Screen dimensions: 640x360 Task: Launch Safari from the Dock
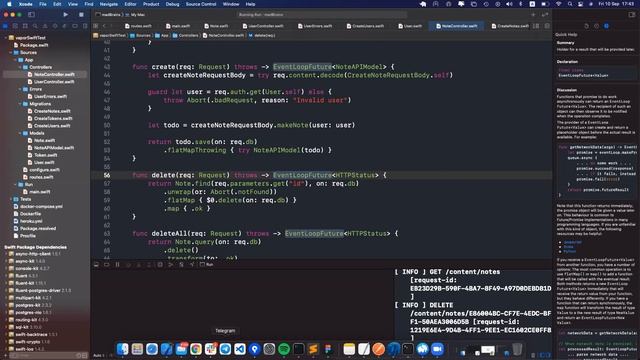(x=152, y=349)
